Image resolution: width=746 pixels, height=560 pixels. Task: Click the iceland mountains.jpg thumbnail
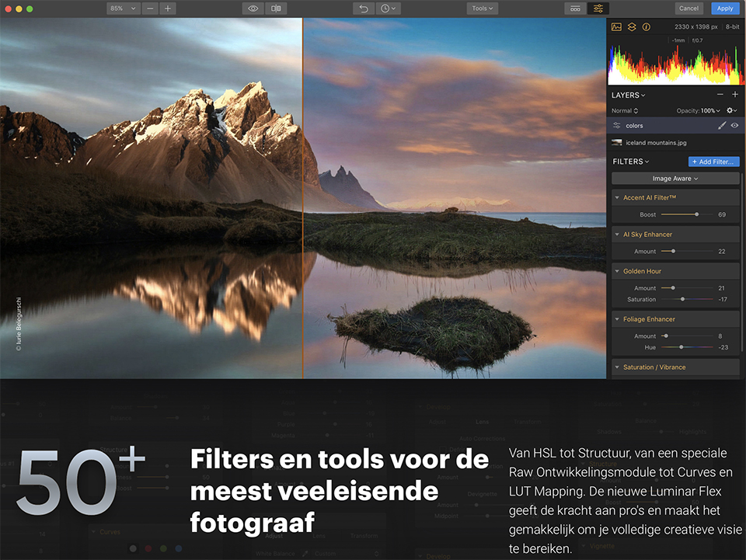click(616, 143)
